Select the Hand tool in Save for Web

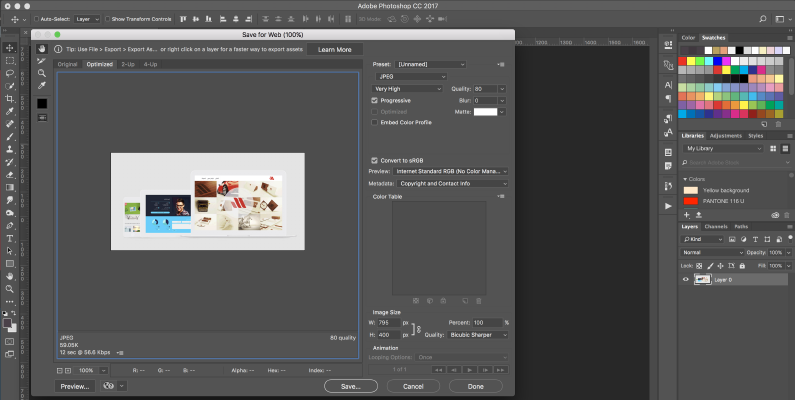pos(41,48)
